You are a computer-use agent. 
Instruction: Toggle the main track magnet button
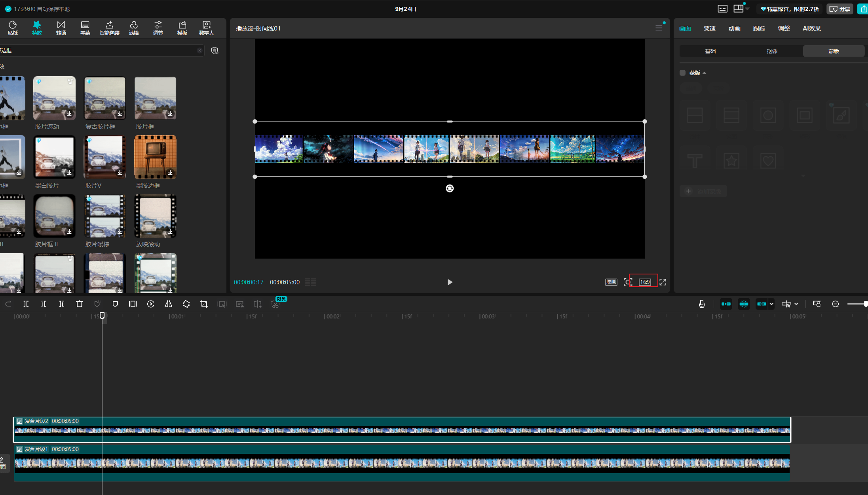(726, 304)
